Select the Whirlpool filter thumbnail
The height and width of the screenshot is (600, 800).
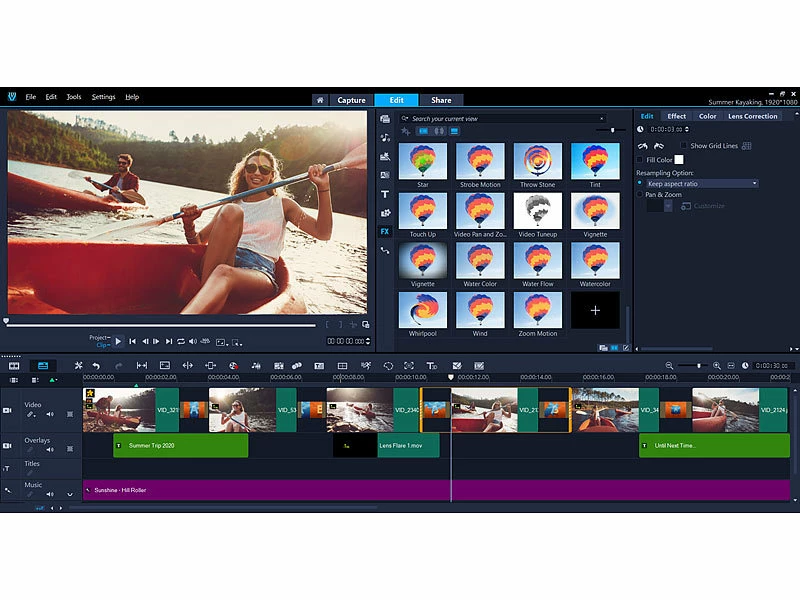pos(423,310)
